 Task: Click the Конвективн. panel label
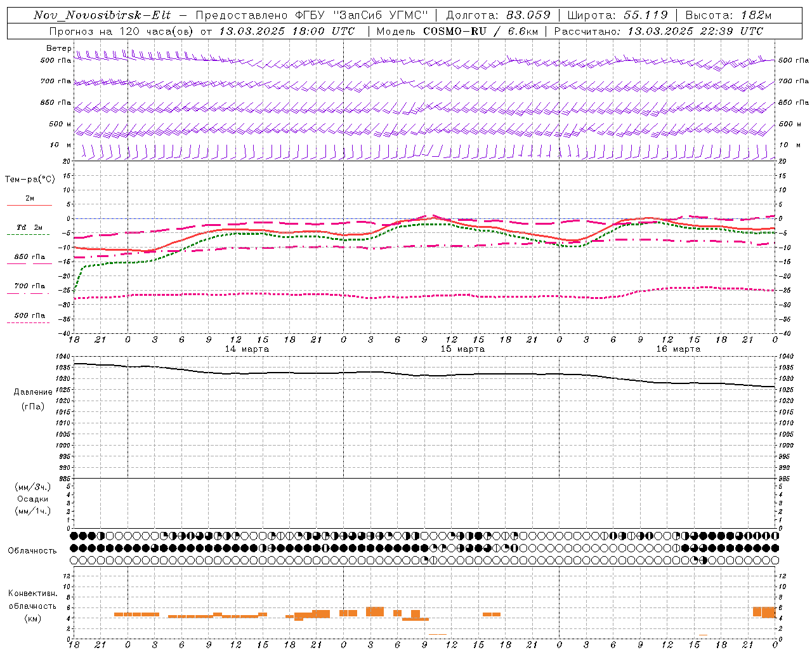tap(32, 594)
